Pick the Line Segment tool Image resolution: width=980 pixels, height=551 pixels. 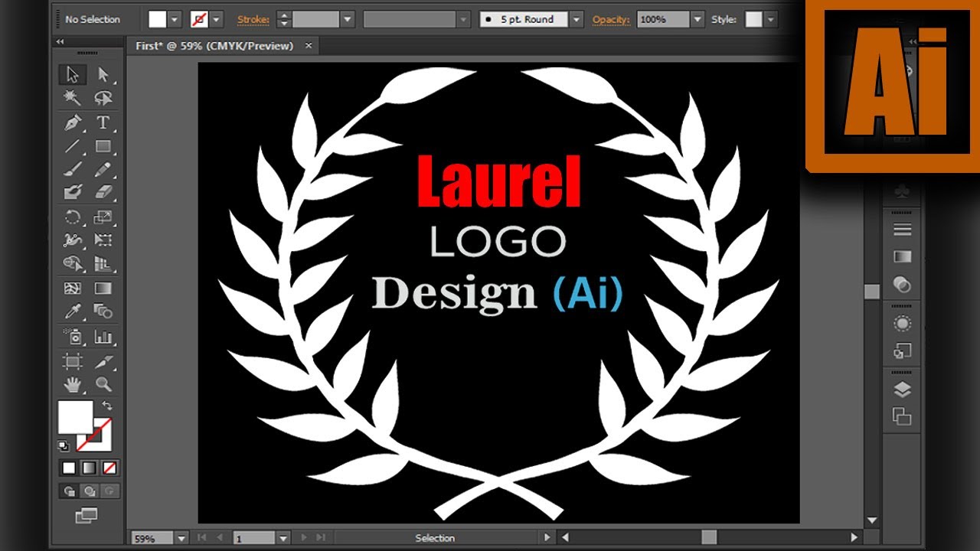(73, 146)
